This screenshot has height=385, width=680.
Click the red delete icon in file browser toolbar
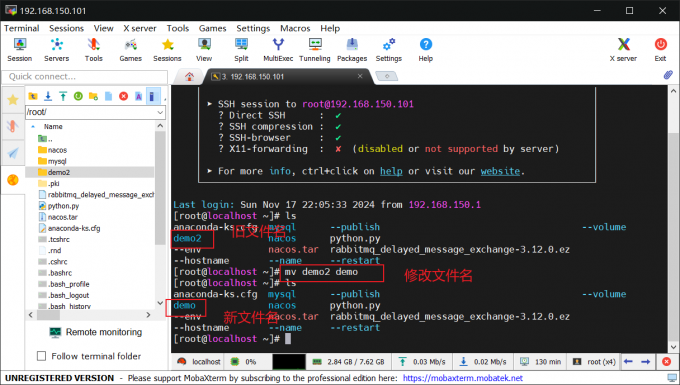click(x=124, y=96)
